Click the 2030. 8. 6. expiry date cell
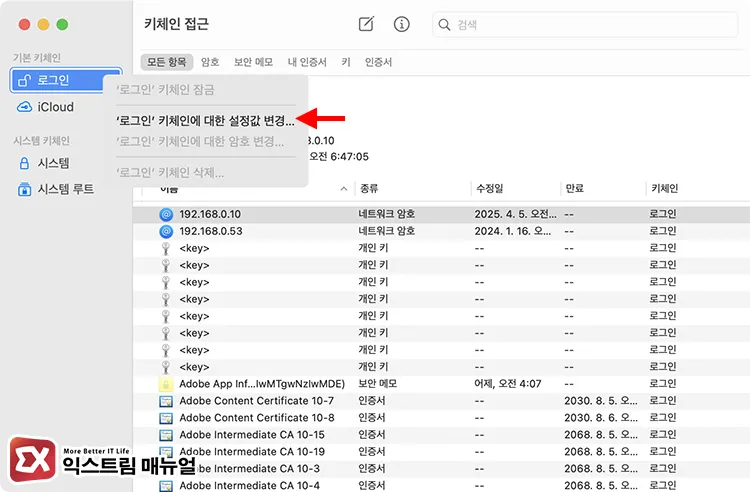The height and width of the screenshot is (492, 750). click(x=601, y=418)
